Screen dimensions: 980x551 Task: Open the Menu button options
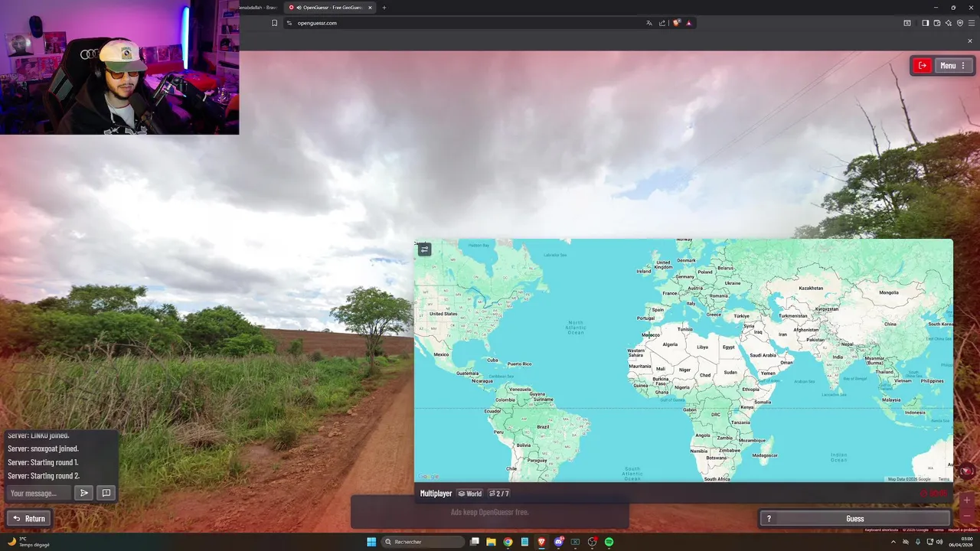[x=953, y=66]
